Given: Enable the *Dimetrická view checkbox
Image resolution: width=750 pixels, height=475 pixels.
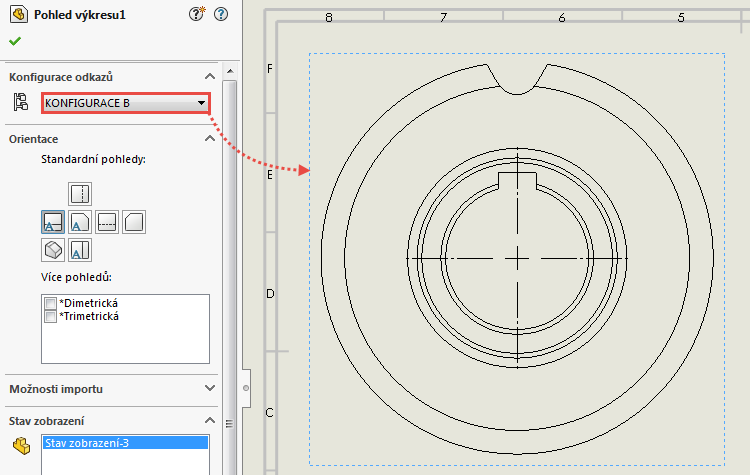Looking at the screenshot, I should (50, 304).
